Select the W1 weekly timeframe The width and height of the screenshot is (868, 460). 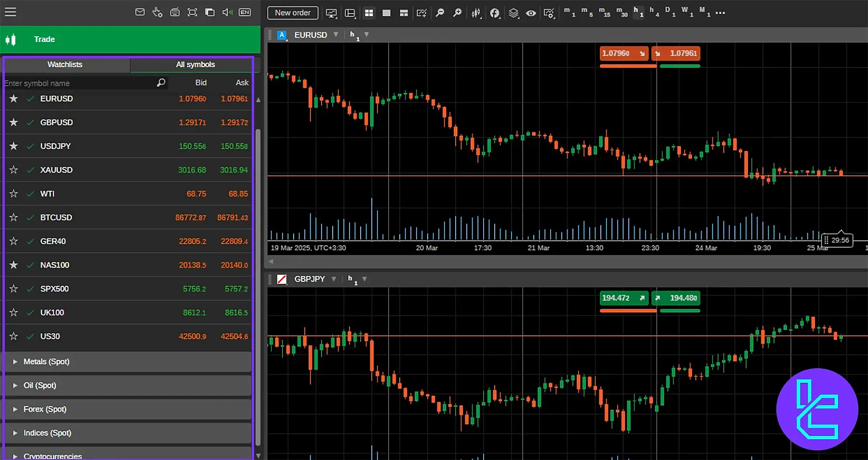tap(688, 12)
